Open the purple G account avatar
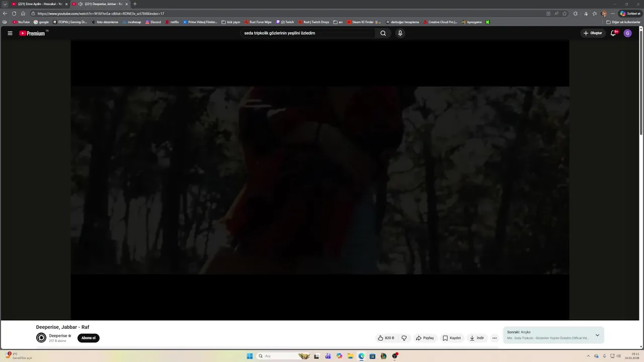 click(x=627, y=33)
